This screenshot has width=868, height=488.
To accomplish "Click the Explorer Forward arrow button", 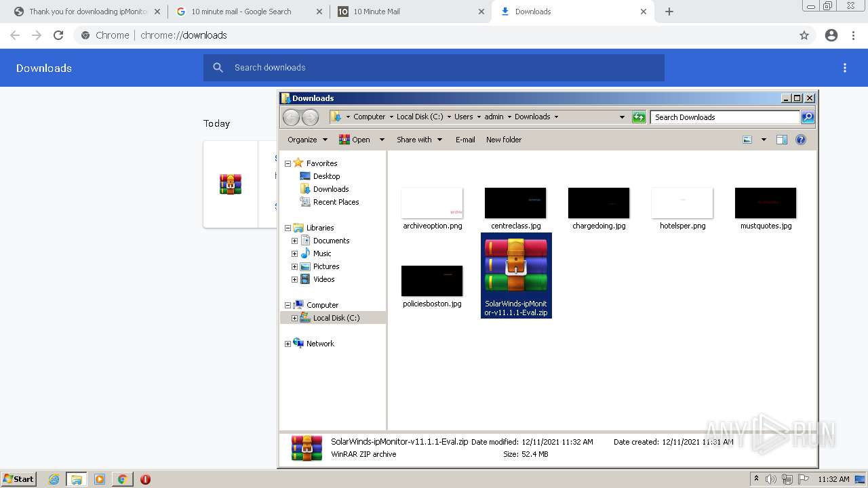I will [x=310, y=117].
